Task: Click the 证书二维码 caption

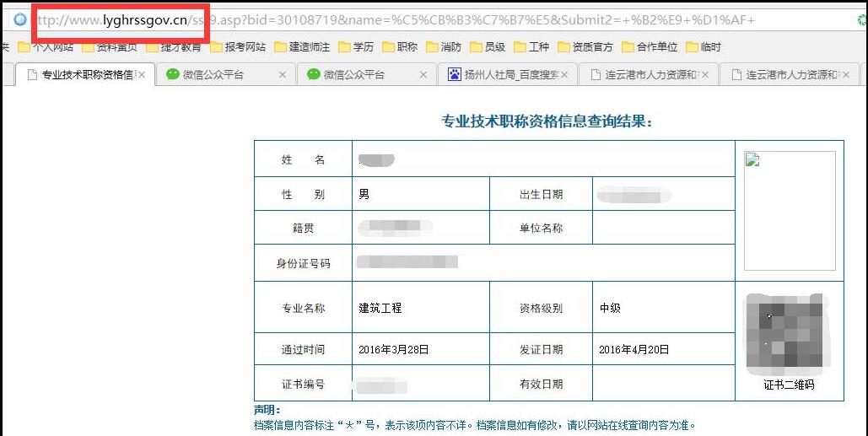Action: pyautogui.click(x=789, y=385)
